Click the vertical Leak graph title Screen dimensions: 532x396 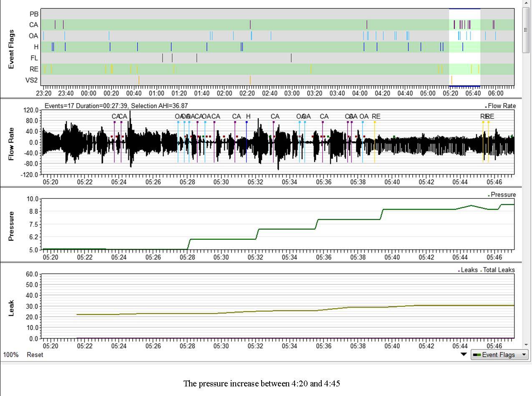(x=11, y=308)
